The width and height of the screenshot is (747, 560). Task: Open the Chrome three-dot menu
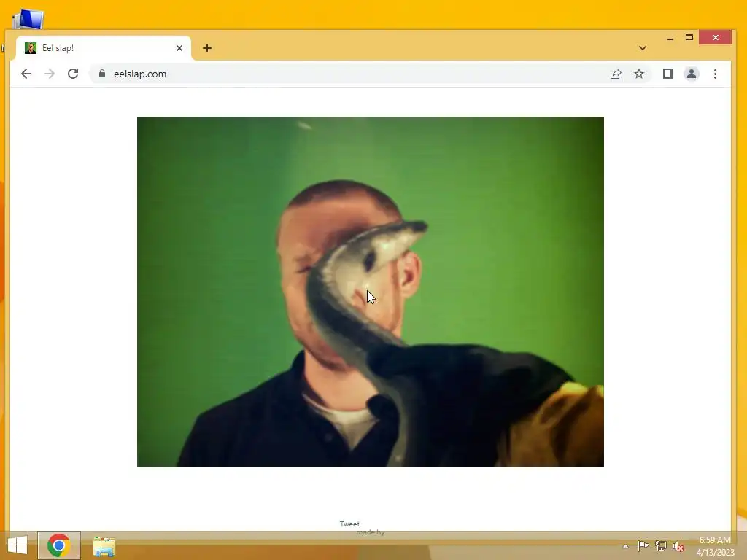(715, 74)
